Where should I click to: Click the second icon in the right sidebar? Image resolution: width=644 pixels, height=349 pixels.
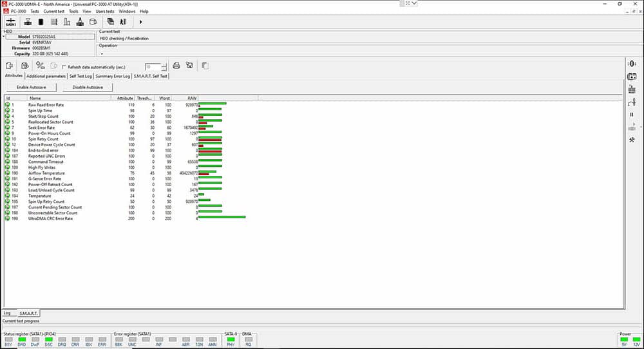tap(632, 77)
